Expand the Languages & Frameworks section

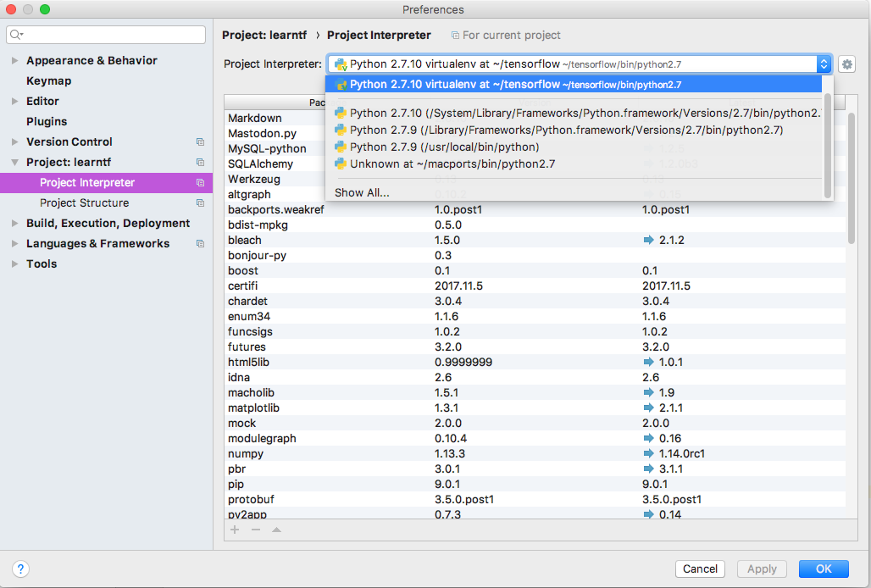pyautogui.click(x=15, y=243)
